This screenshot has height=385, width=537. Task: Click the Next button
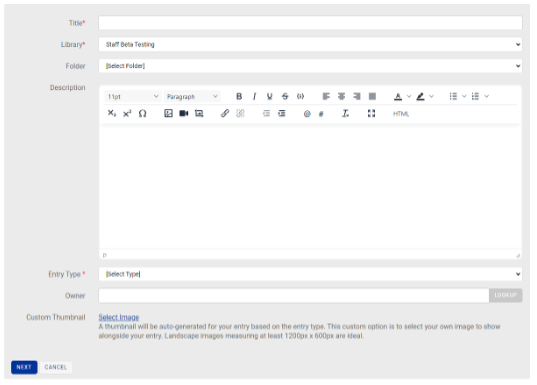(24, 367)
